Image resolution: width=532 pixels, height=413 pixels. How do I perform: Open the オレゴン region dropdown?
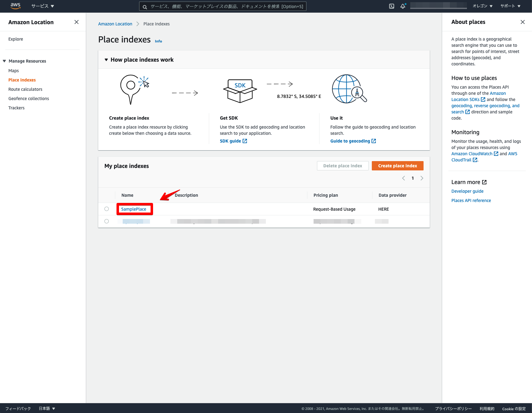[482, 6]
